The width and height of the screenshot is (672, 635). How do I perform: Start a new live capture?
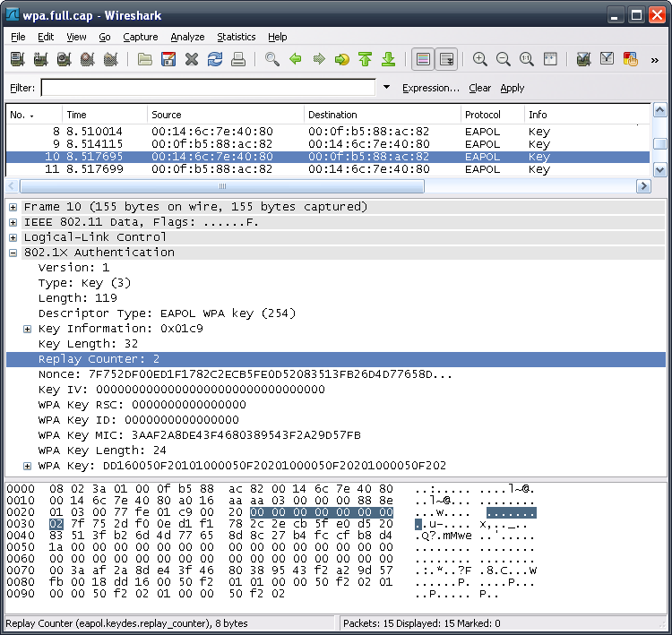point(64,59)
